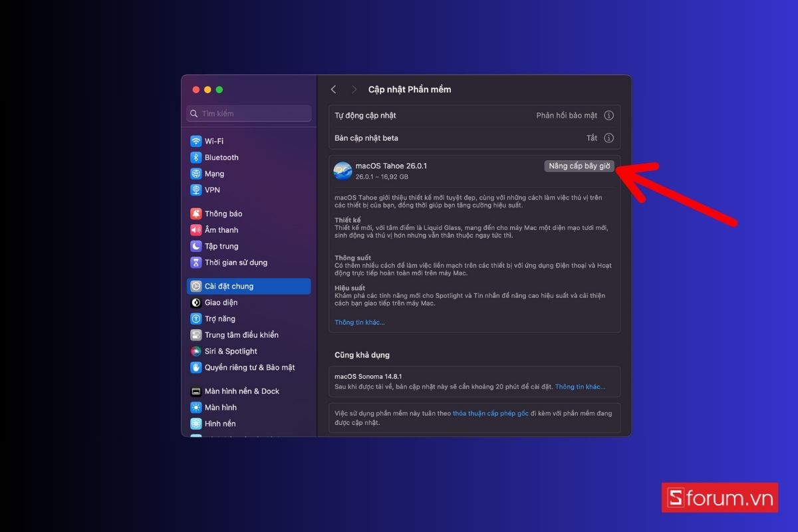Click Phản hồi bảo mật value
This screenshot has width=798, height=532.
(x=567, y=115)
